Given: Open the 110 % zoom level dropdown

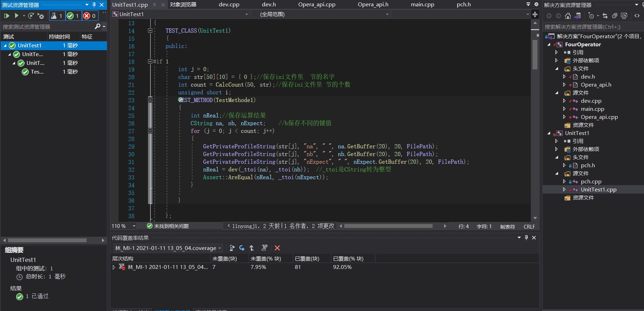Looking at the screenshot, I should [134, 226].
